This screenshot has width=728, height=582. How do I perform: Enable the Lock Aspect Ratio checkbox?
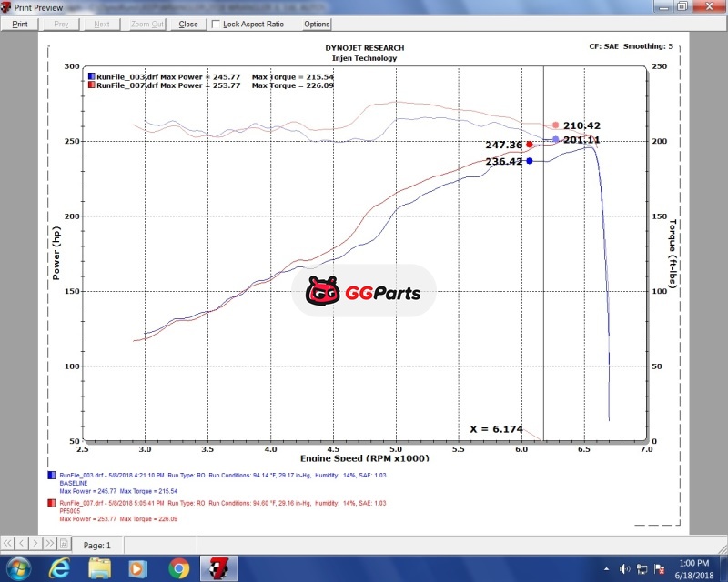coord(217,25)
